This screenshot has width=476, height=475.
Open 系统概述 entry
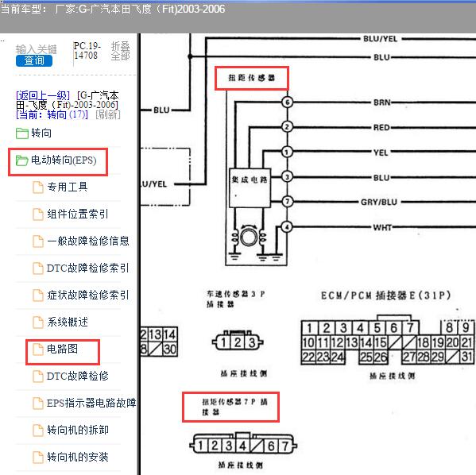(x=68, y=322)
